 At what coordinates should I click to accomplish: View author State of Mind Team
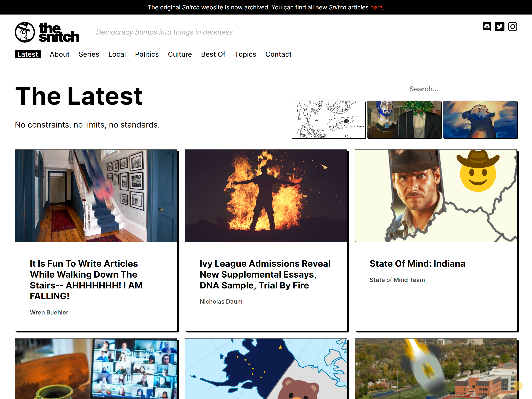[x=397, y=280]
